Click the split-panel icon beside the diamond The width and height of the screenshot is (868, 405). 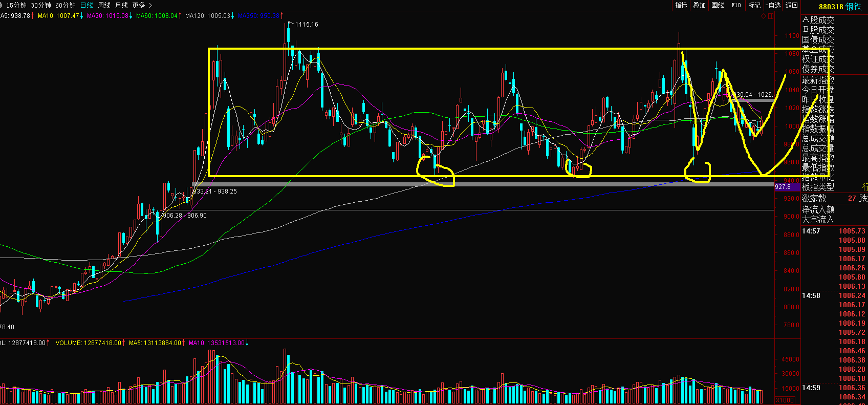(771, 16)
